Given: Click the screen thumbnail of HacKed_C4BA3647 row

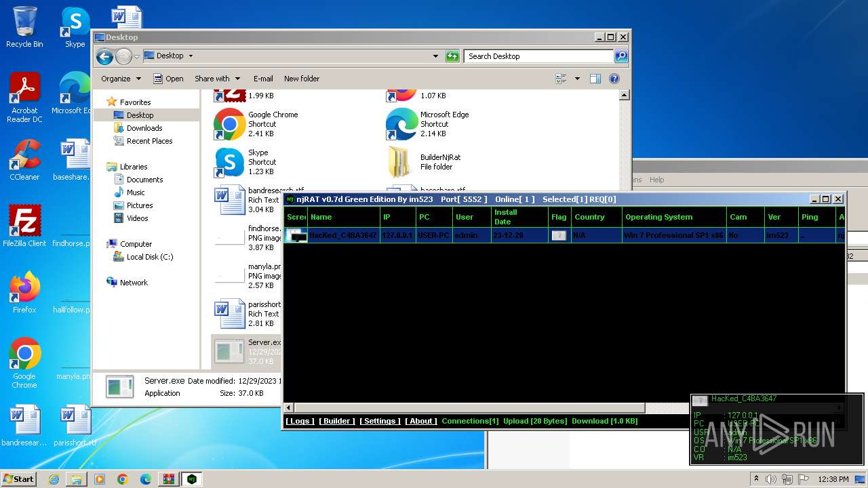Looking at the screenshot, I should click(x=296, y=235).
